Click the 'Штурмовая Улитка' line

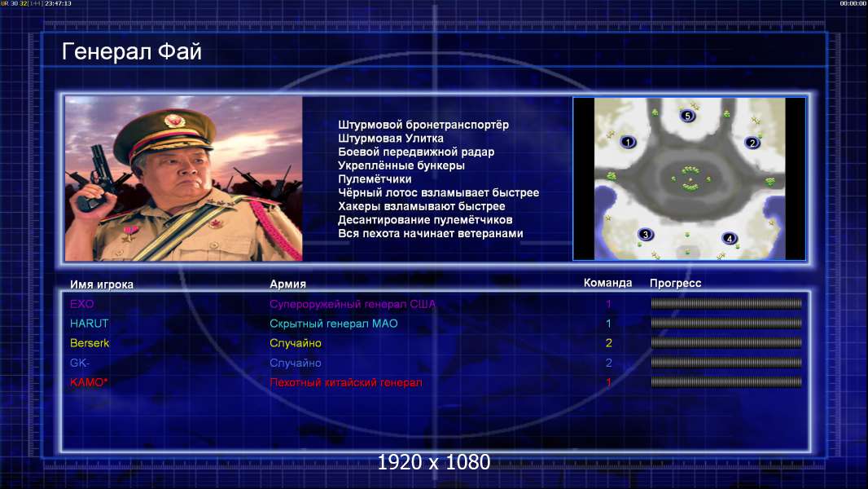click(390, 138)
